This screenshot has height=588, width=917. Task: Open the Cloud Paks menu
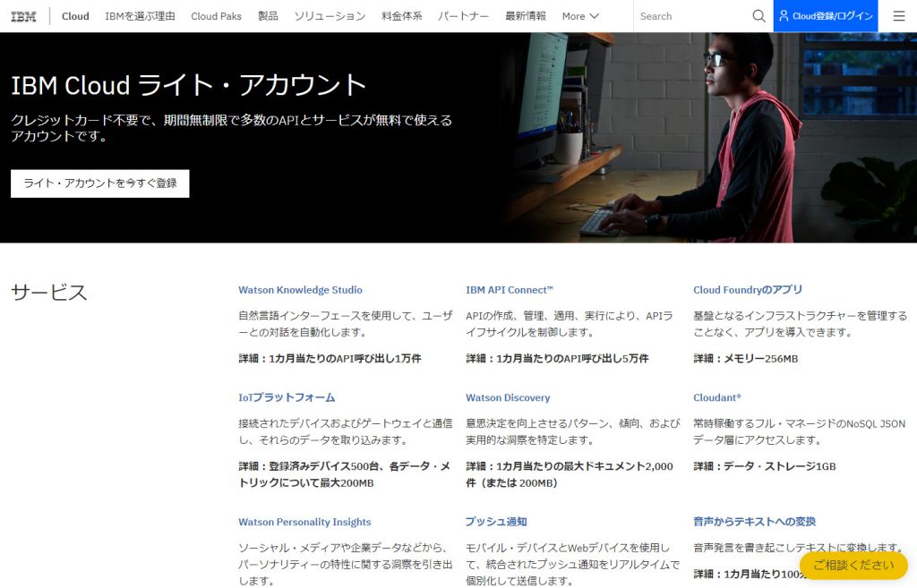[x=216, y=16]
